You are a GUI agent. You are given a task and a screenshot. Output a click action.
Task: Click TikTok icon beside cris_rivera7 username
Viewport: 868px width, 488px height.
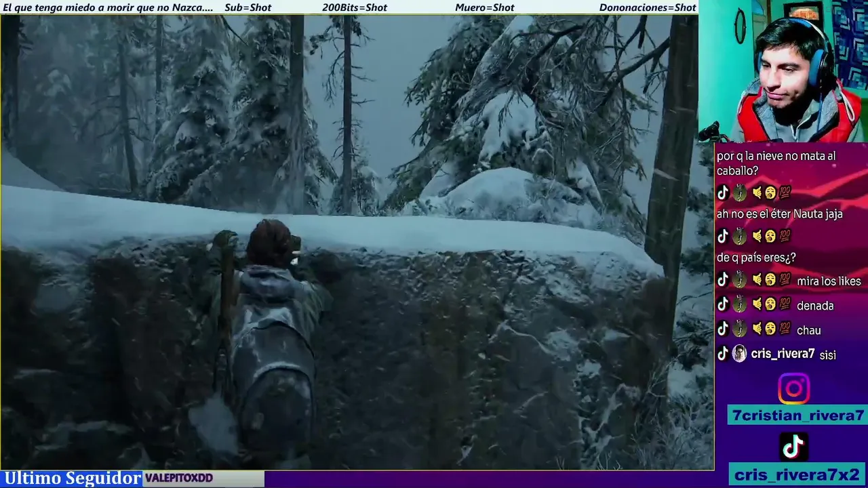tap(723, 353)
